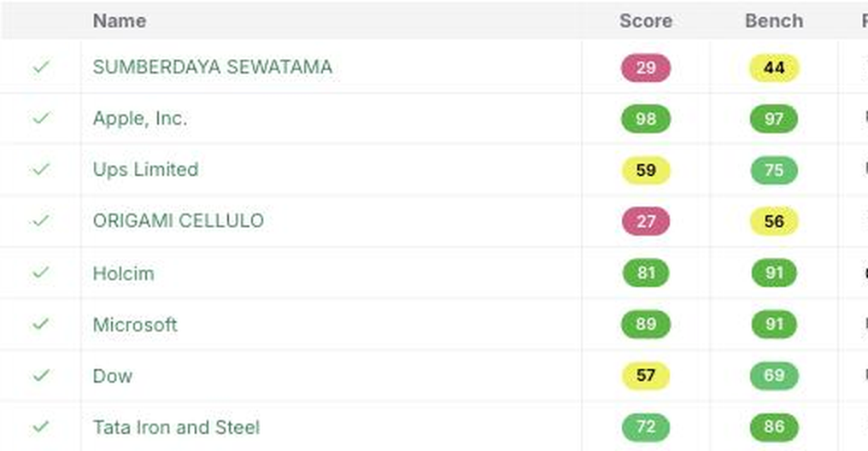868x451 pixels.
Task: Click Microsoft's score badge 89
Action: point(646,324)
